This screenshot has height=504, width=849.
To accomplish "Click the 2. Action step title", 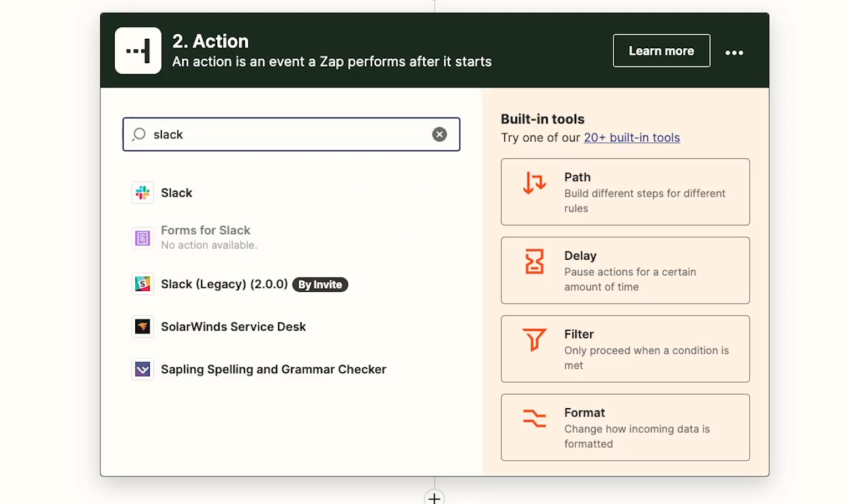I will tap(211, 41).
